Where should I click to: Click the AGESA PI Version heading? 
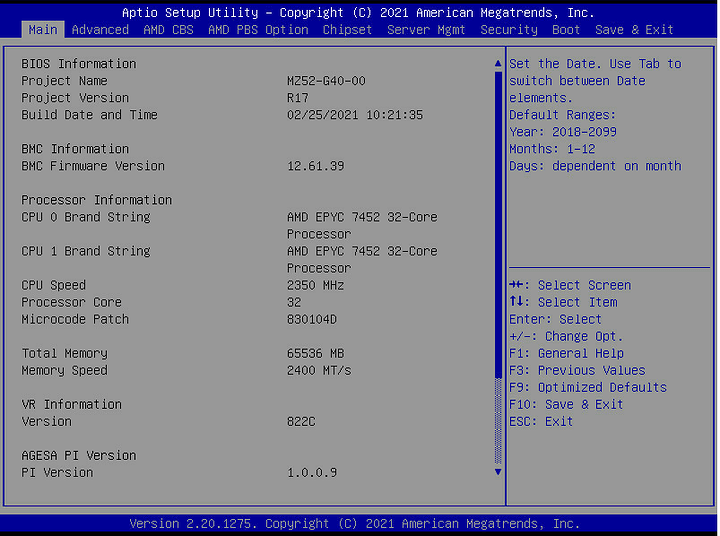[79, 455]
